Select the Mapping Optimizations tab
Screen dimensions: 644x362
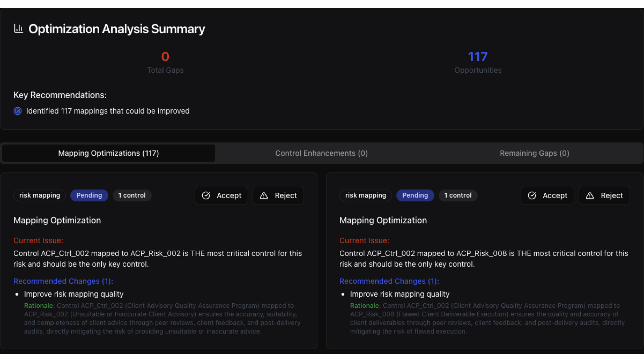(108, 153)
